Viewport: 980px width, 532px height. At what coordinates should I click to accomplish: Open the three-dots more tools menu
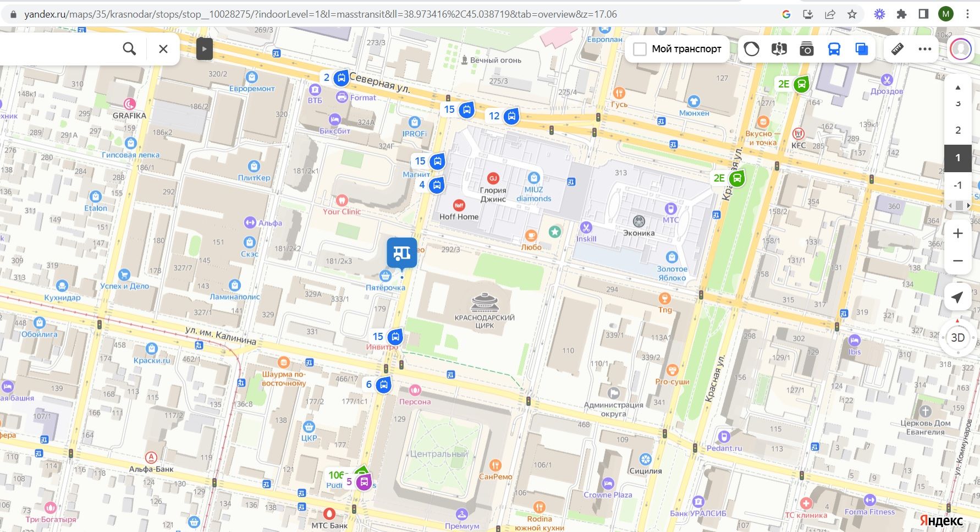coord(925,49)
